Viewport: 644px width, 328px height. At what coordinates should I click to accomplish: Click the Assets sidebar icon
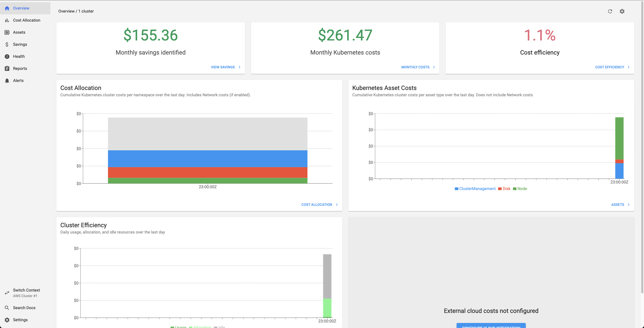point(7,32)
